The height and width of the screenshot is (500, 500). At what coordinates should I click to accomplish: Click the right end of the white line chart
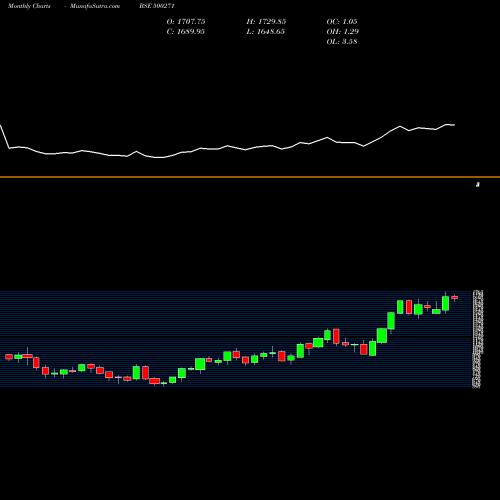click(454, 125)
